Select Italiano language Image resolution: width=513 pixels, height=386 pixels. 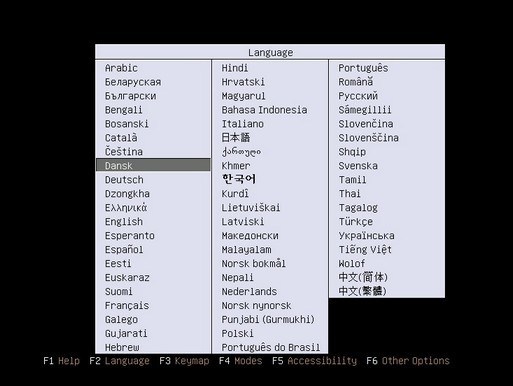tap(243, 124)
